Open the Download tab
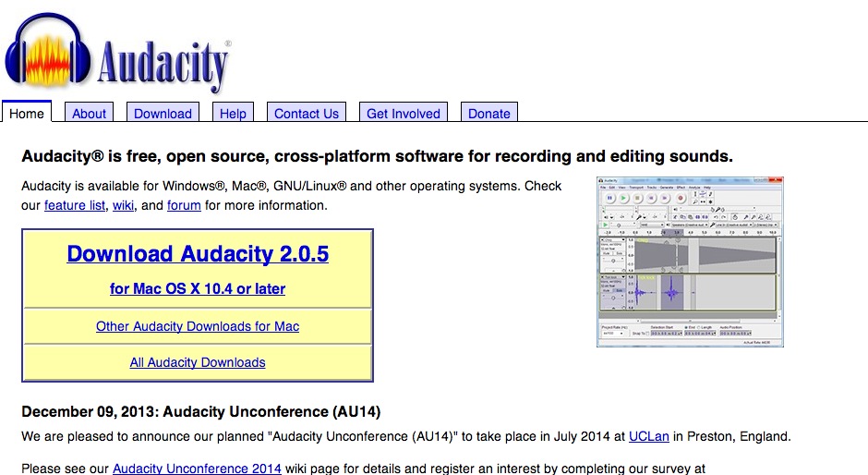The width and height of the screenshot is (868, 475). tap(163, 113)
